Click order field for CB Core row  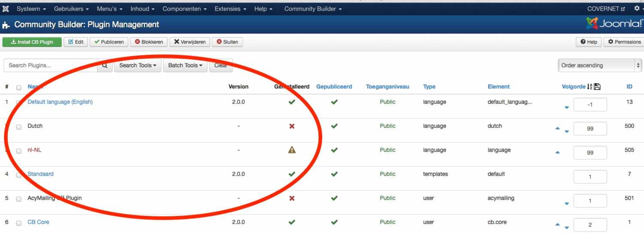[590, 225]
